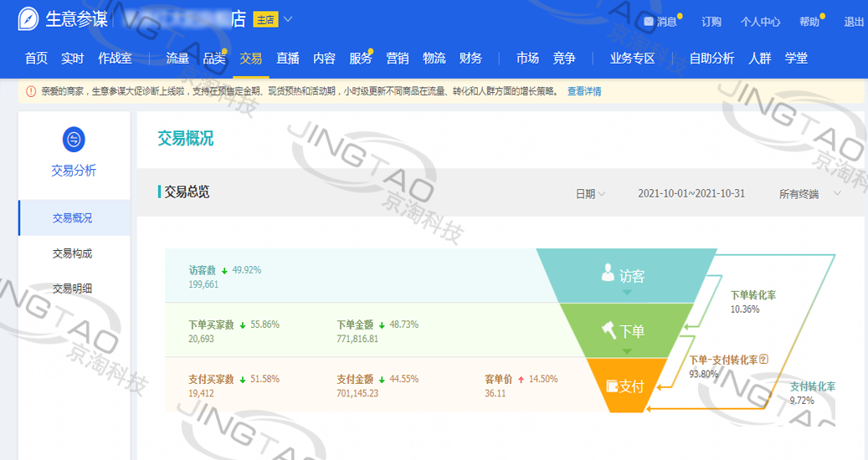
Task: Click the teal 访客 funnel segment
Action: [x=627, y=275]
